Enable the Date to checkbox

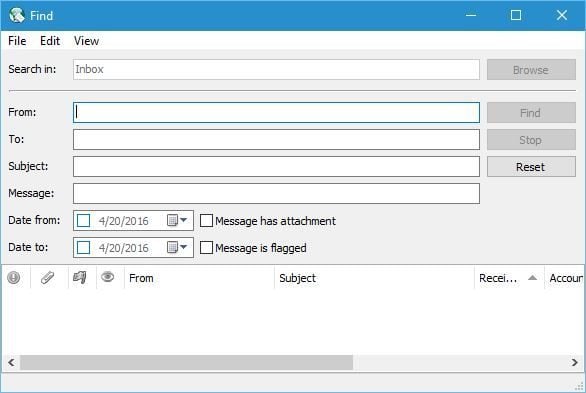tap(83, 247)
